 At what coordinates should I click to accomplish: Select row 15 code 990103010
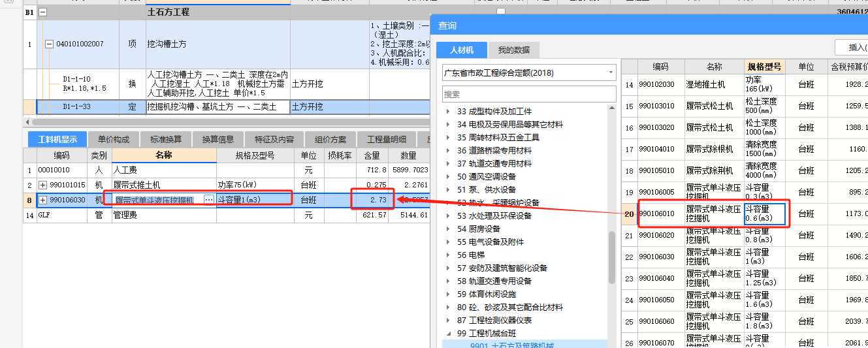point(744,106)
